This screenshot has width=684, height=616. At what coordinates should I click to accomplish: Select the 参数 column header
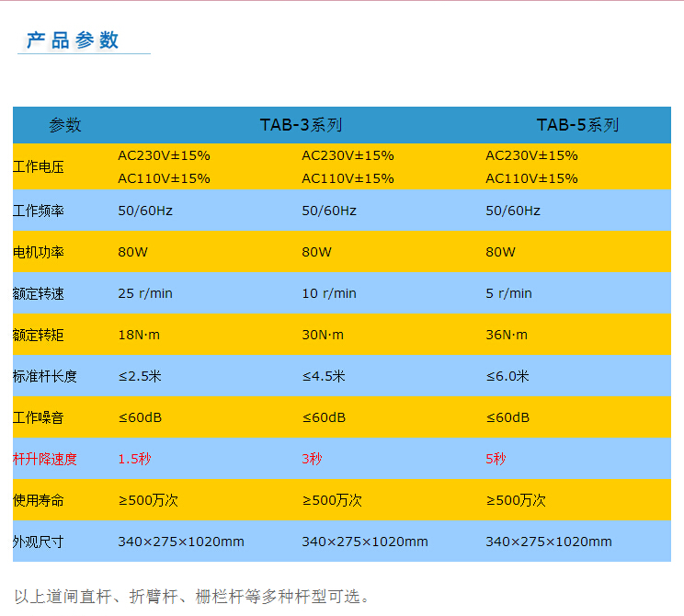click(65, 125)
